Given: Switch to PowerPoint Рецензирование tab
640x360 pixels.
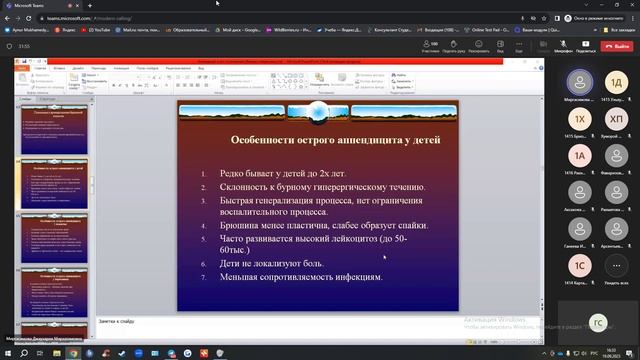Looking at the screenshot, I should (178, 68).
